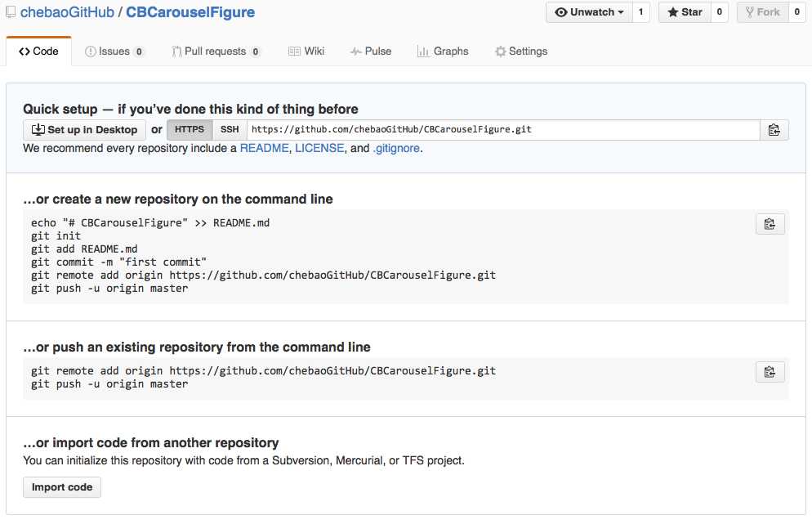Screen dimensions: 812x520
Task: Click '…or create a new repository' heading
Action: pyautogui.click(x=178, y=199)
